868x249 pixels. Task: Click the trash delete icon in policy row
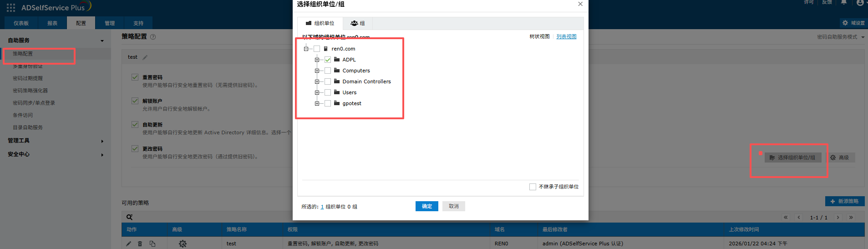coord(140,244)
